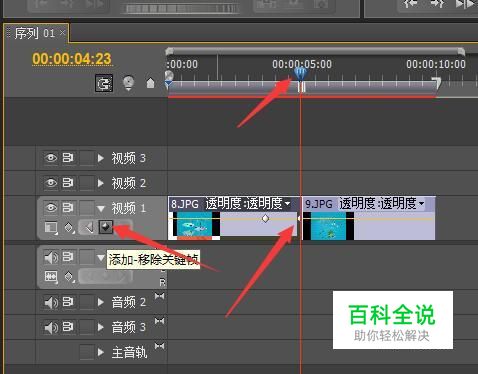
Task: Expand the 音频 2 track
Action: click(101, 303)
